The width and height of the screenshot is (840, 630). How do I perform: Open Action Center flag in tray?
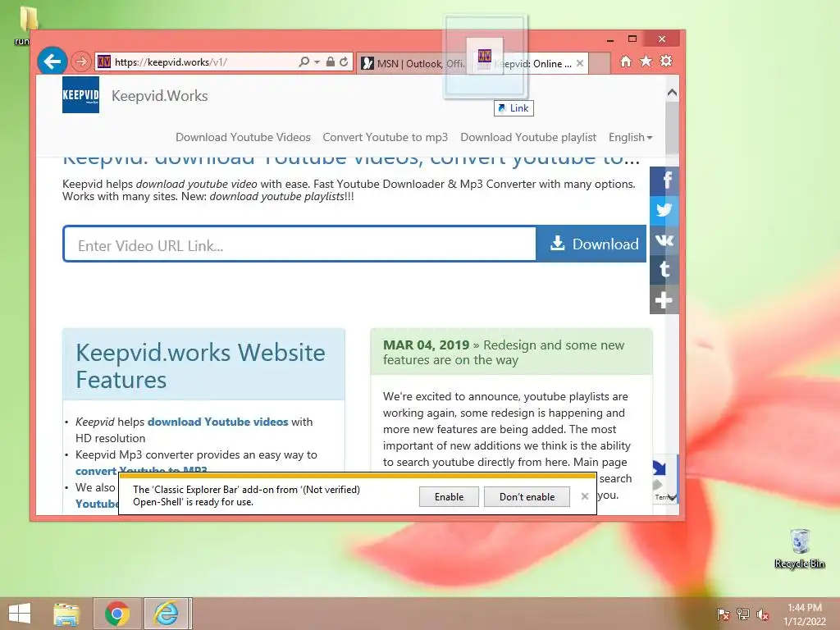point(723,614)
